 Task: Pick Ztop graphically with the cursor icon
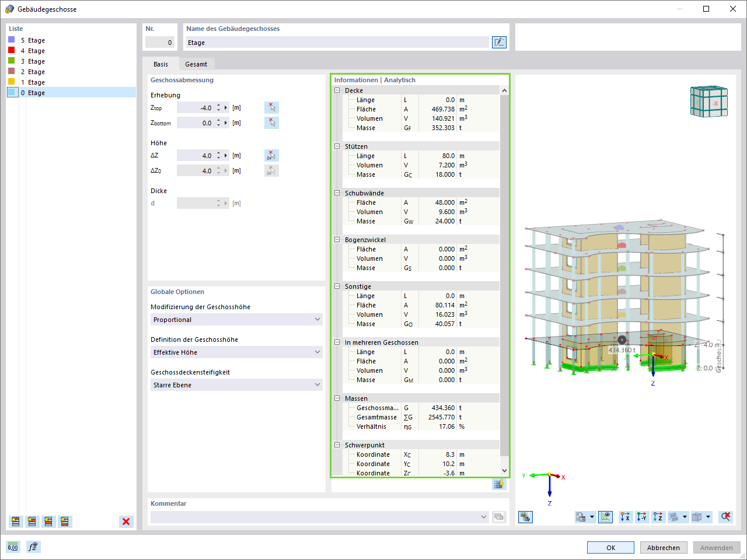coord(271,108)
